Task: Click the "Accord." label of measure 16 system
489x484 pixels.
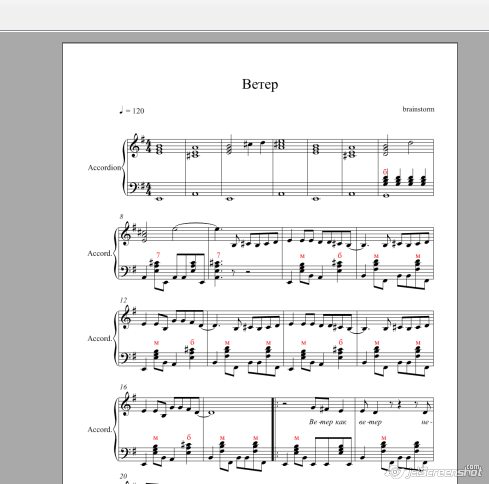Action: click(100, 429)
